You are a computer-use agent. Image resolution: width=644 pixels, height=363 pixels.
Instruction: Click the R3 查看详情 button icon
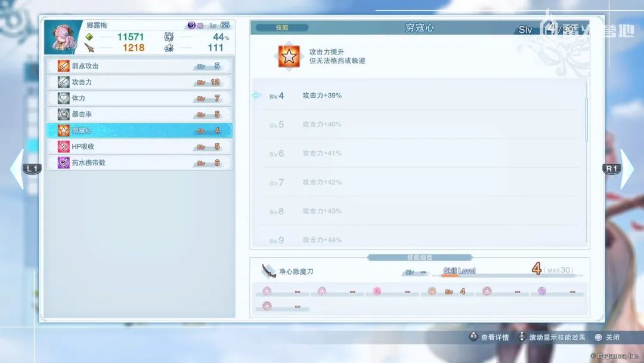(x=473, y=337)
